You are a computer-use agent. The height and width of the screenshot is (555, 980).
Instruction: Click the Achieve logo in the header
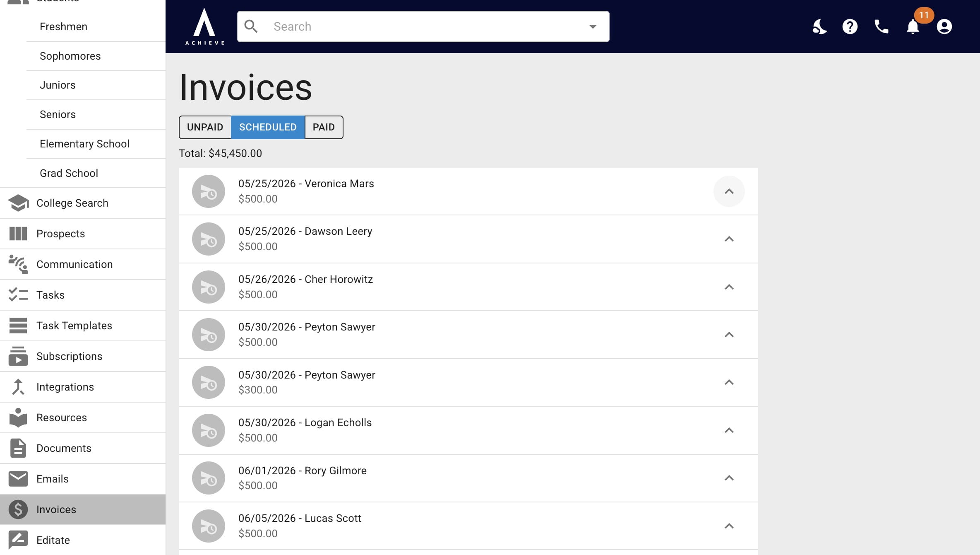(205, 27)
